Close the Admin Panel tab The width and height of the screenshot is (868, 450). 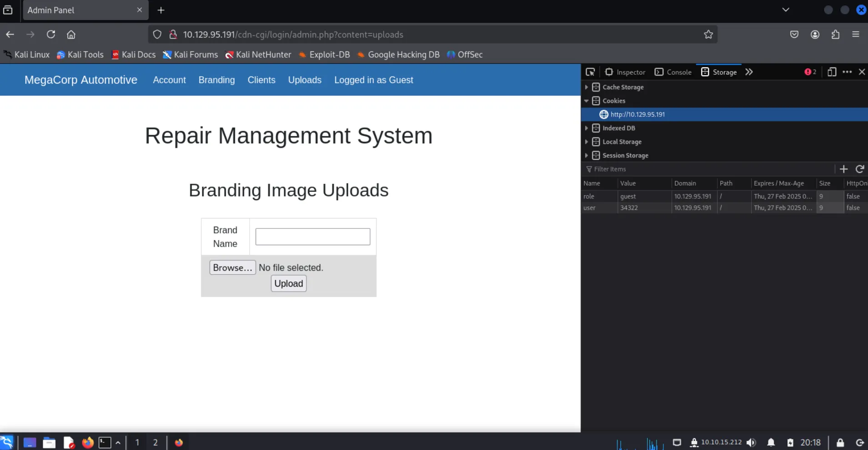pyautogui.click(x=140, y=10)
